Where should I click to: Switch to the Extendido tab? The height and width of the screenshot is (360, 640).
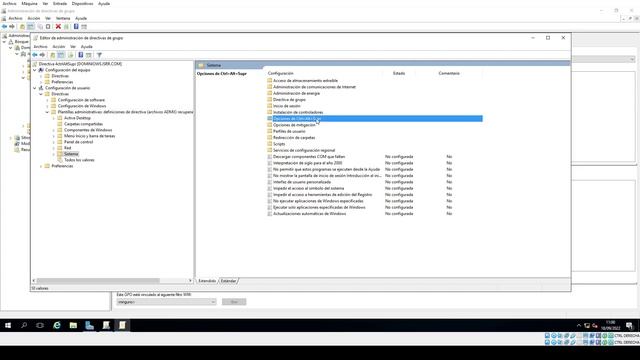point(207,281)
